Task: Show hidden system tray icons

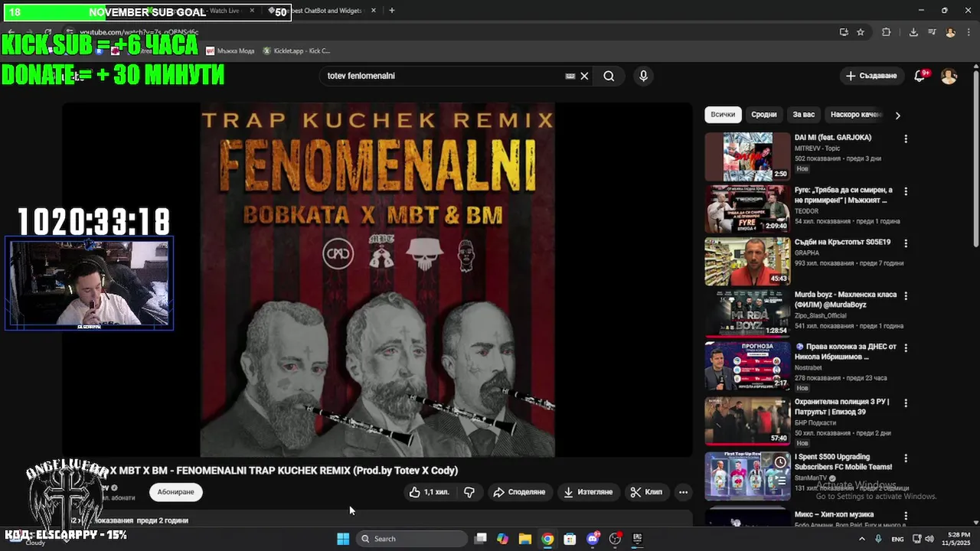Action: 862,539
